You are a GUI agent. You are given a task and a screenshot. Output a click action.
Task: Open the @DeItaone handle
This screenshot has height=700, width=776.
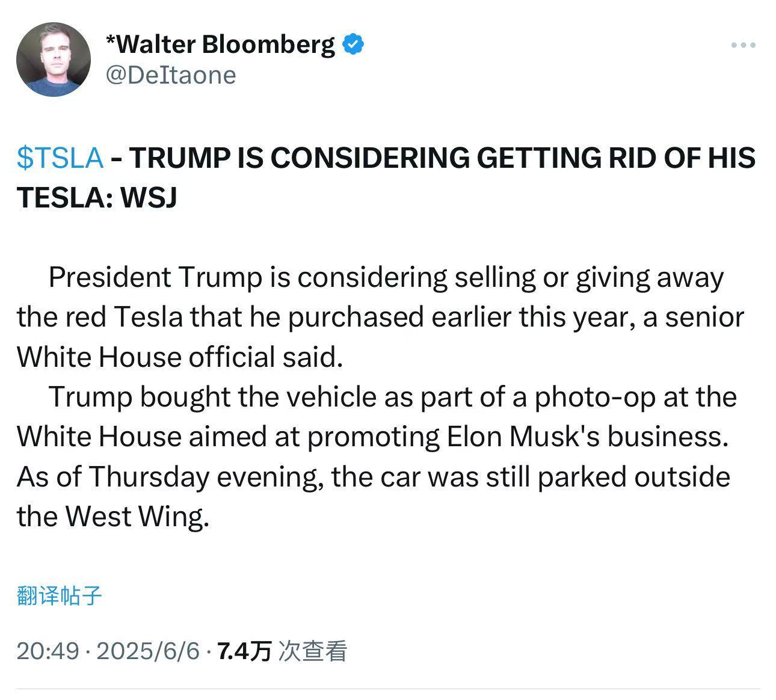(x=171, y=75)
